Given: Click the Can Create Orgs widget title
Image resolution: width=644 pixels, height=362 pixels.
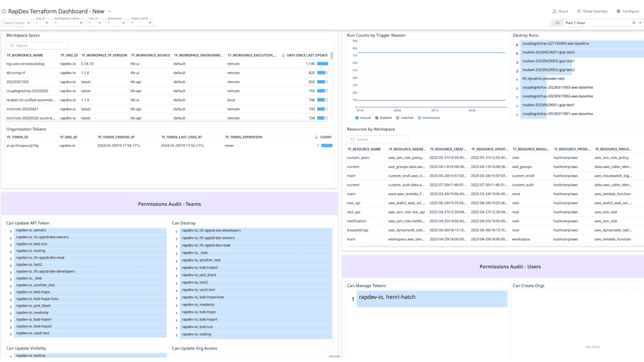Looking at the screenshot, I should click(x=528, y=286).
